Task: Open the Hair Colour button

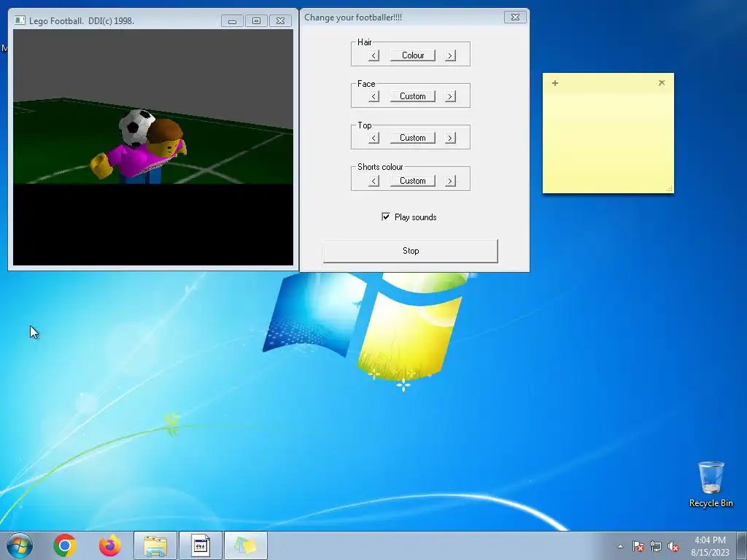Action: tap(413, 55)
